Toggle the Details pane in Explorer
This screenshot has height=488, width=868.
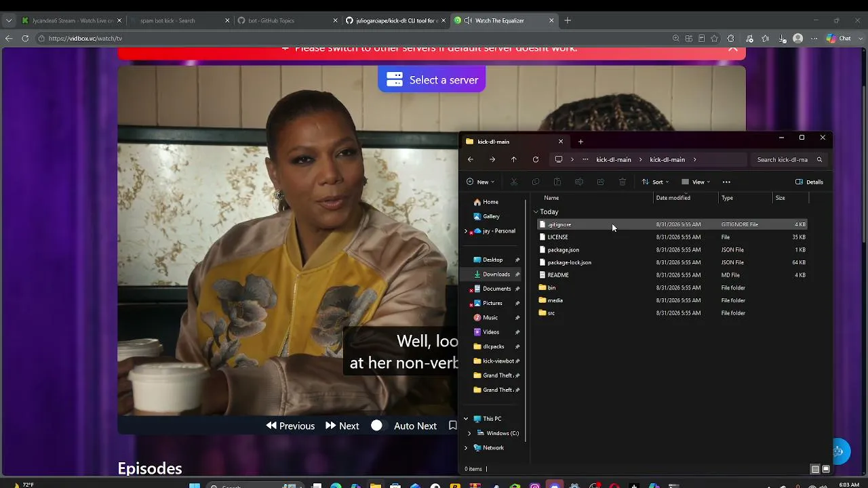coord(810,182)
